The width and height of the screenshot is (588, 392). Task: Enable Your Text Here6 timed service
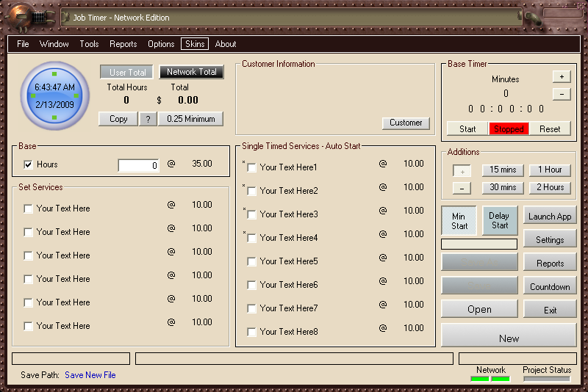[x=251, y=285]
